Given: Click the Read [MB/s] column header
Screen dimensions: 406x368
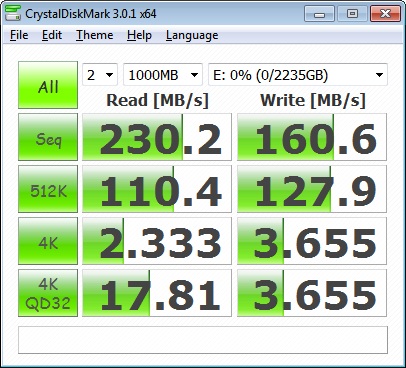Looking at the screenshot, I should 157,100.
